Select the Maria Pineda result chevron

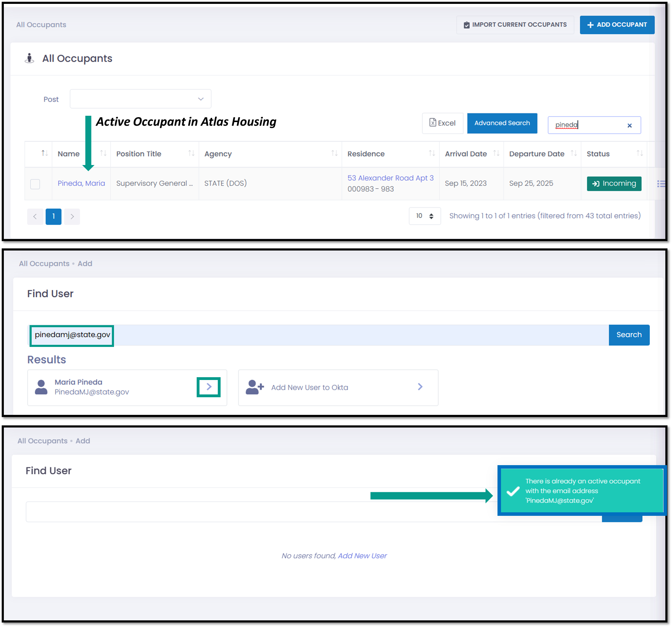209,387
